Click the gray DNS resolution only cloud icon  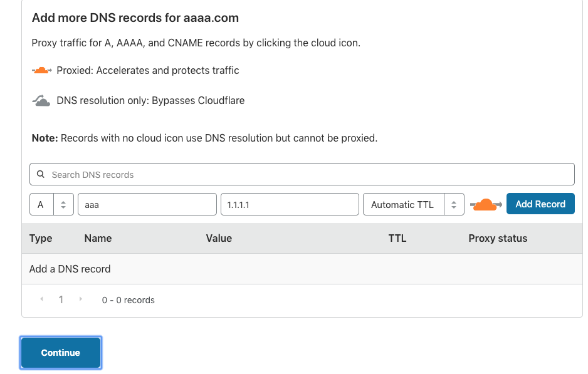[40, 99]
